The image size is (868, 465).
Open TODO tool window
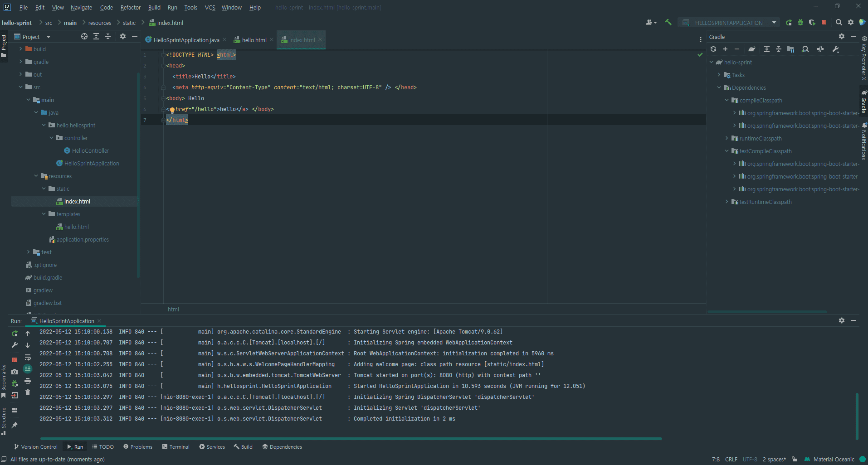103,447
